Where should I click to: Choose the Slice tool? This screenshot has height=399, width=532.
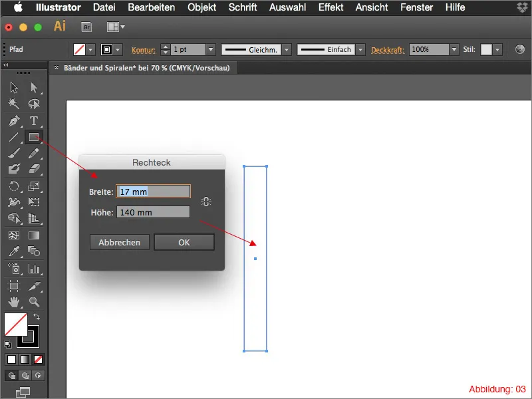point(34,286)
